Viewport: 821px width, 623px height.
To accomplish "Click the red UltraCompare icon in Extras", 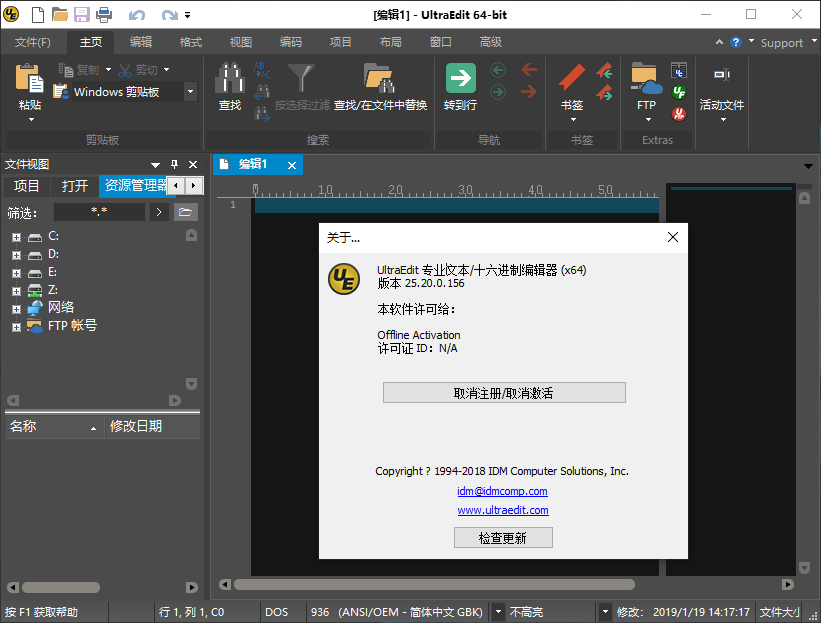I will click(679, 114).
